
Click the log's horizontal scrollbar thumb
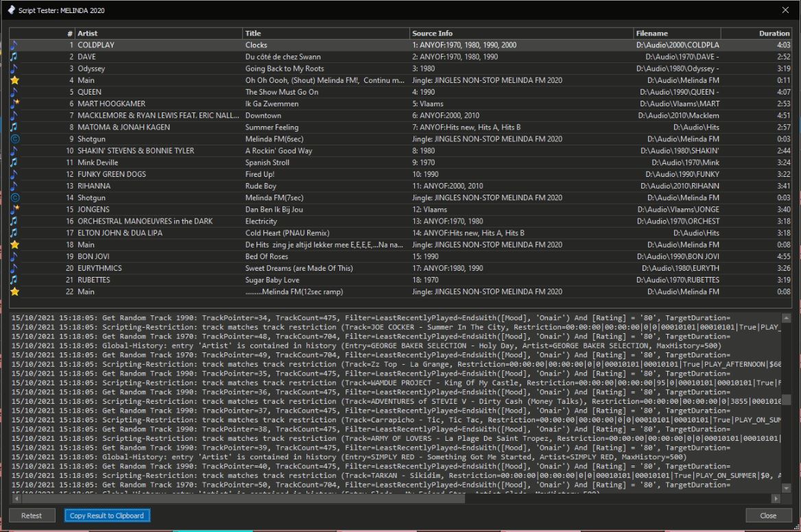pos(243,498)
